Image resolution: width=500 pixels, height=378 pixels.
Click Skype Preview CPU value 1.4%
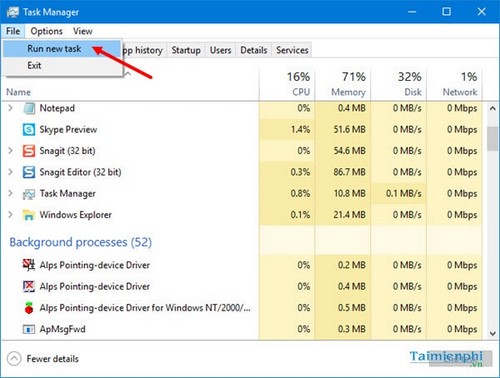click(x=300, y=129)
